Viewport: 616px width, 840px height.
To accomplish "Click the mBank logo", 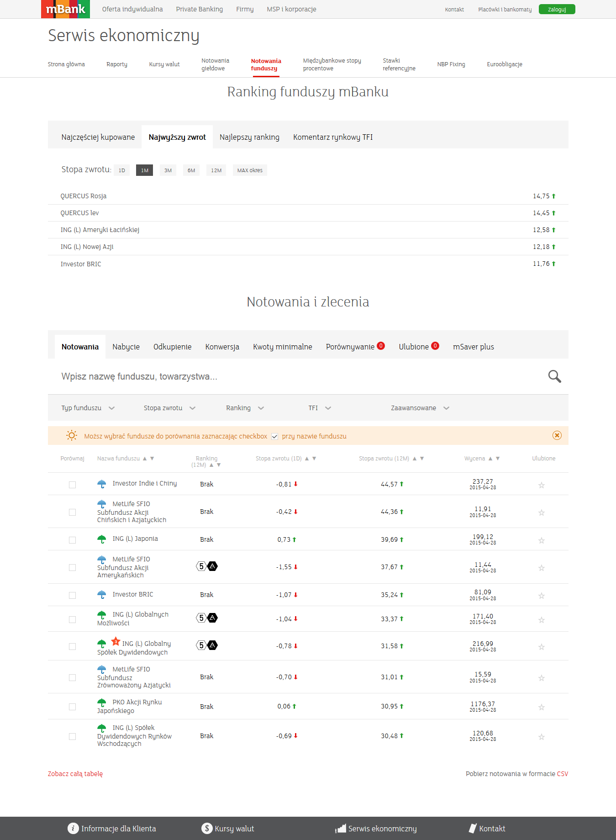I will coord(65,9).
